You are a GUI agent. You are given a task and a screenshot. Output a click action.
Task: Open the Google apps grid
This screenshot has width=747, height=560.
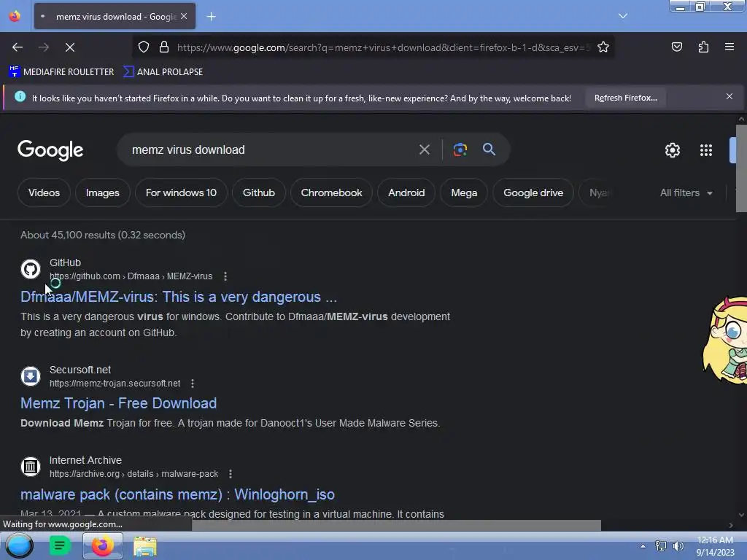pyautogui.click(x=706, y=150)
